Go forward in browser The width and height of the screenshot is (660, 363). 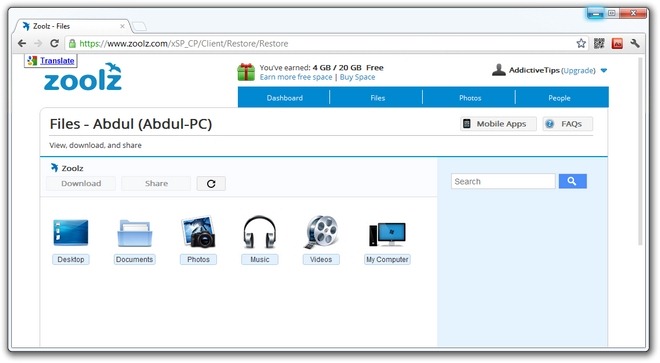[x=38, y=43]
